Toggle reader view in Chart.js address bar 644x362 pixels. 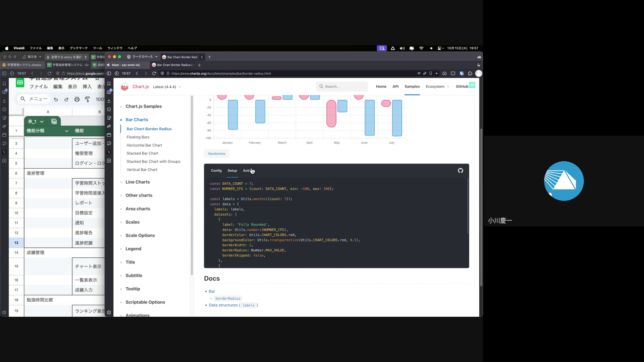[419, 73]
